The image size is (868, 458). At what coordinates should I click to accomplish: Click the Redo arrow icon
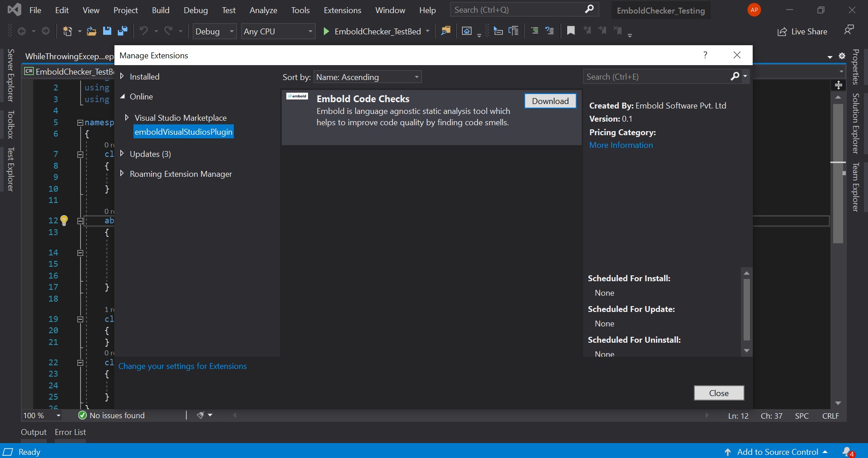(x=168, y=31)
